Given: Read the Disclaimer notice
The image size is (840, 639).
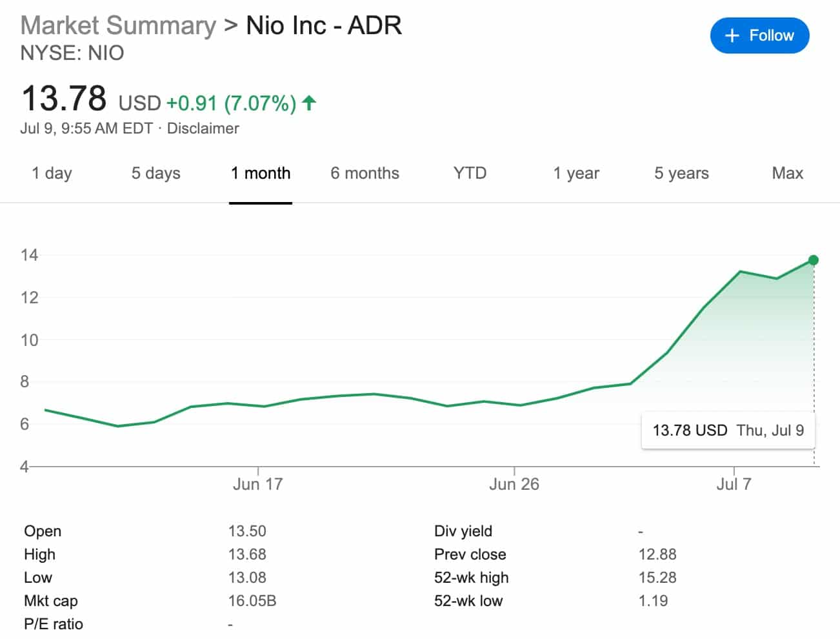Looking at the screenshot, I should 203,128.
